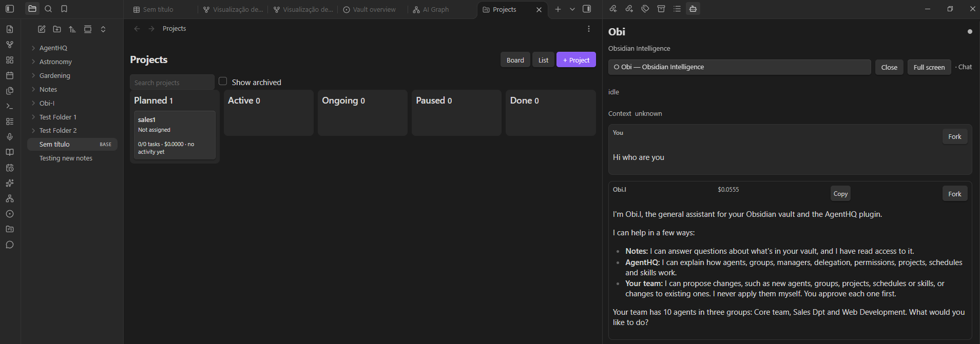Expand Test Folder 2
This screenshot has width=980, height=344.
click(x=33, y=130)
